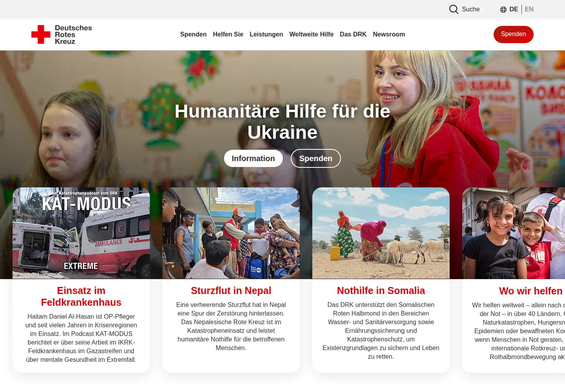Click the red Spenden header button
The image size is (565, 392).
pos(513,34)
